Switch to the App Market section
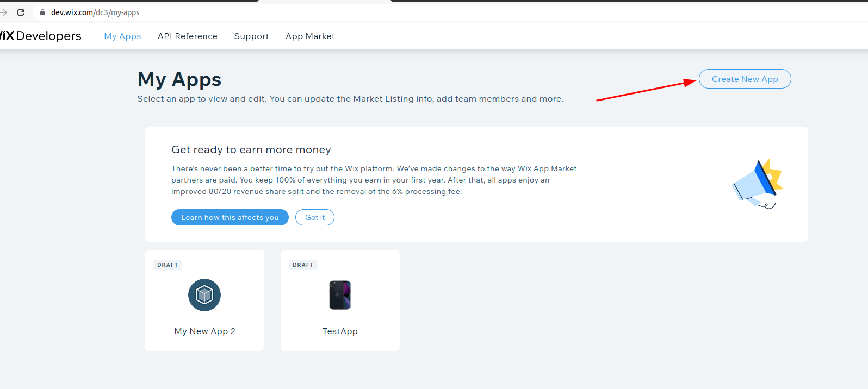The image size is (868, 389). (310, 36)
